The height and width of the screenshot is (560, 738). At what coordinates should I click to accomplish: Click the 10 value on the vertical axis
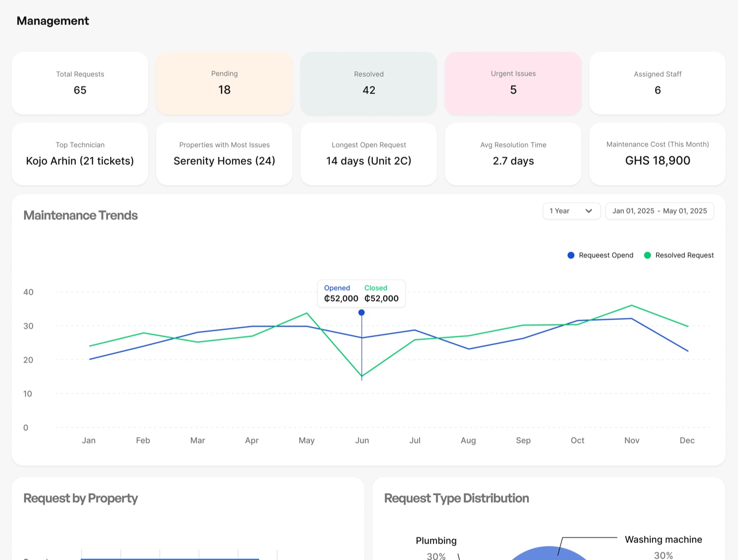(28, 394)
